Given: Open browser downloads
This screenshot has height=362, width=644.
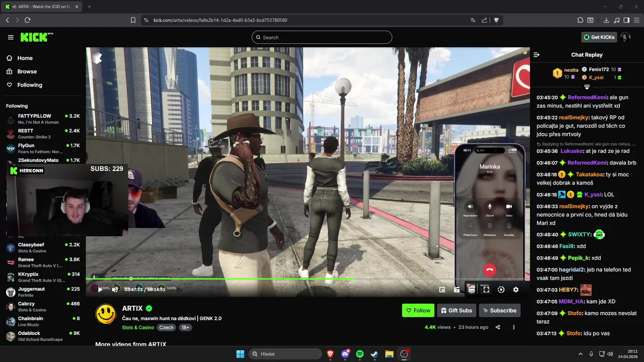Looking at the screenshot, I should [x=606, y=20].
